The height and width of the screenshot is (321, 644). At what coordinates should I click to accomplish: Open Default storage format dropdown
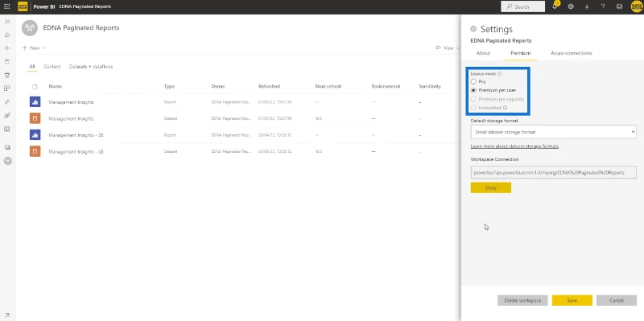point(553,132)
